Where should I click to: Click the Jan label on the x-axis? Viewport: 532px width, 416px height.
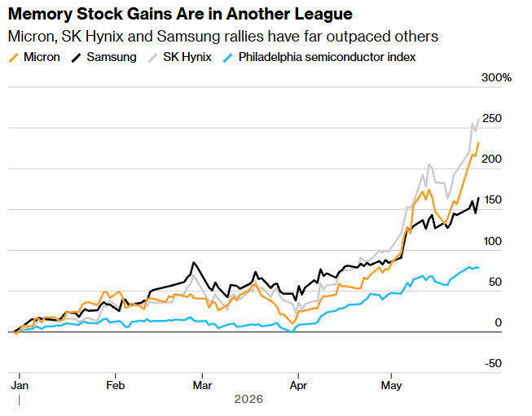pos(20,386)
